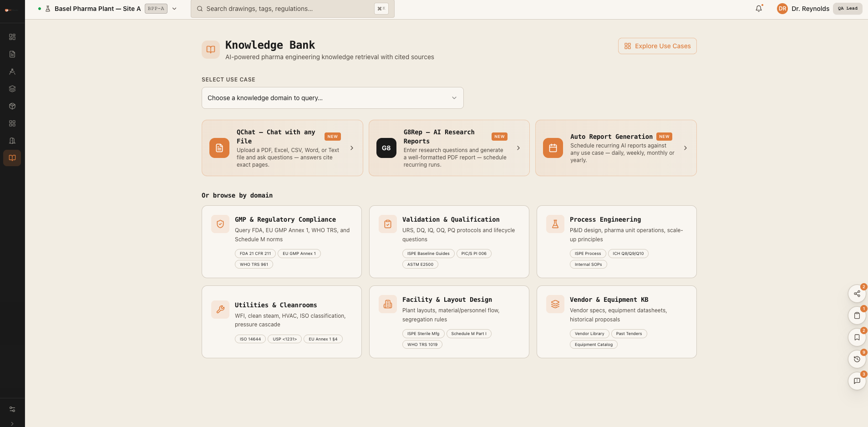The image size is (868, 427).
Task: Click the ISO 14644 tag
Action: pos(250,339)
